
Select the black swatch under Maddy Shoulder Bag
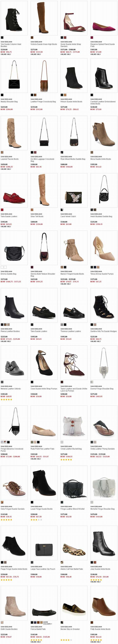pos(2,95)
